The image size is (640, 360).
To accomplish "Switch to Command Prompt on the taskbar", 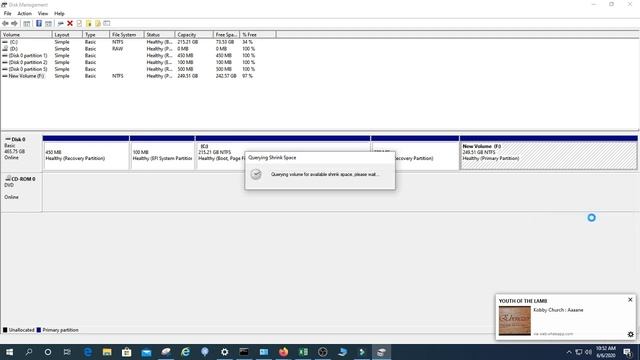I will pos(244,352).
